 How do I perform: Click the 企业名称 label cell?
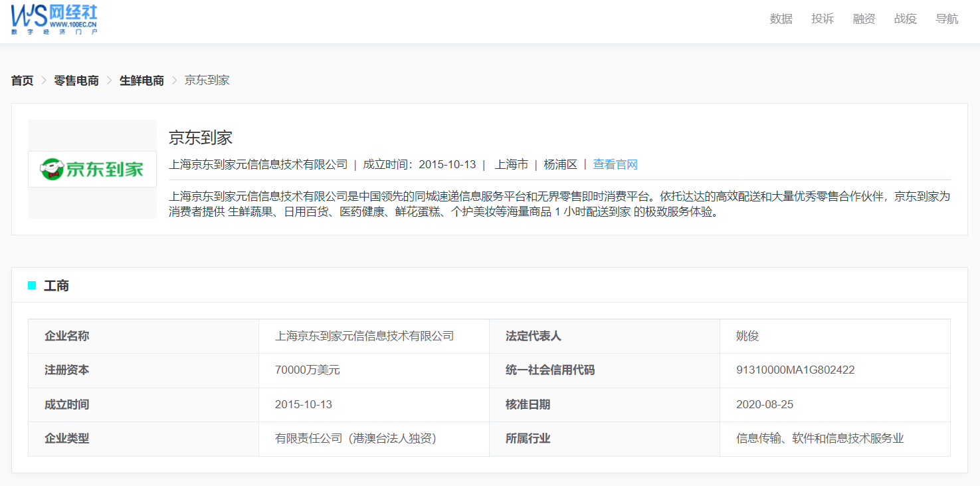[x=144, y=336]
